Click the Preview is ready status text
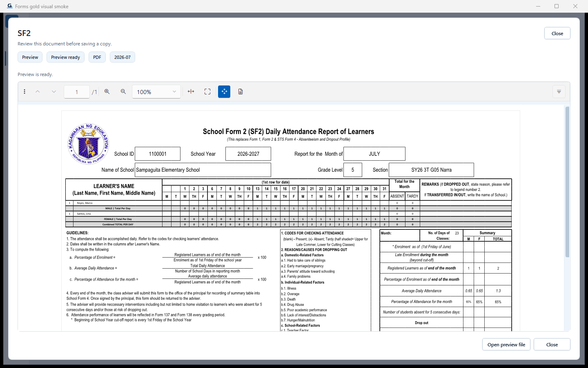Image resolution: width=588 pixels, height=368 pixels. coord(35,74)
